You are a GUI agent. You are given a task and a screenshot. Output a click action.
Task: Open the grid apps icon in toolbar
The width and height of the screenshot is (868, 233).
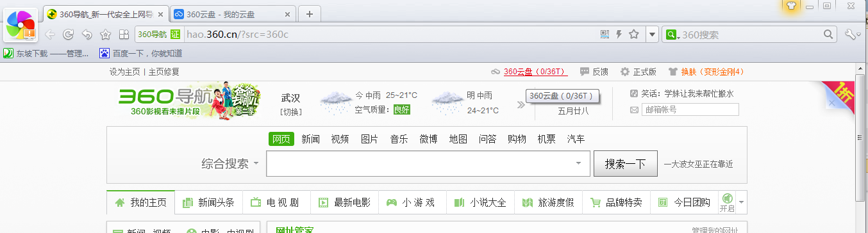pyautogui.click(x=124, y=35)
